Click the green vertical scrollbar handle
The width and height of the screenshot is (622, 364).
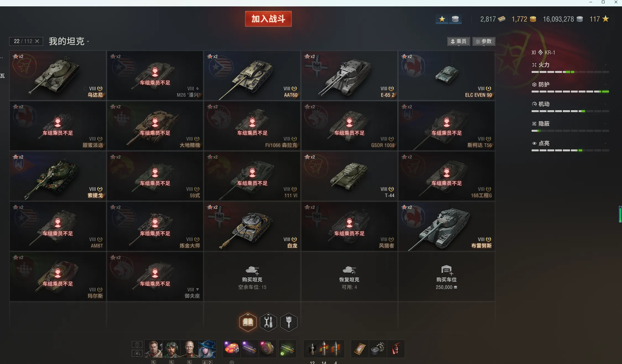[x=620, y=214]
